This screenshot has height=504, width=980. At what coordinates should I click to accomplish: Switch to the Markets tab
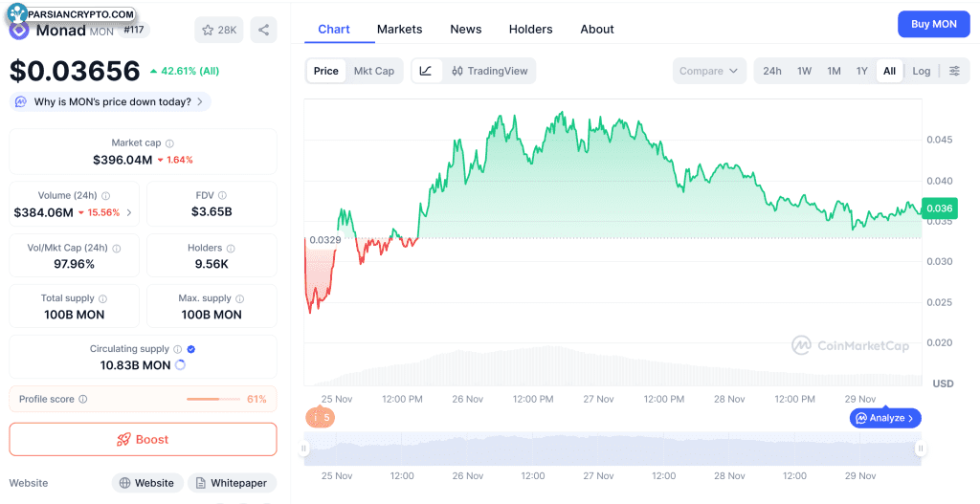(x=399, y=29)
